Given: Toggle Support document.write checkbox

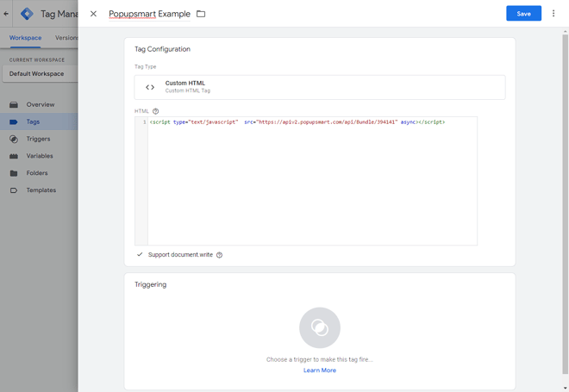Looking at the screenshot, I should point(140,254).
